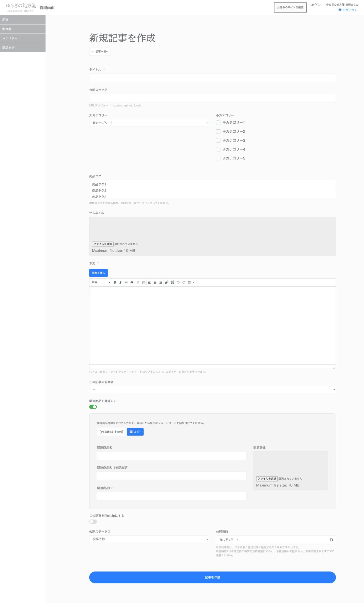Open 監修者 in the sidebar menu
This screenshot has width=364, height=603.
(23, 29)
